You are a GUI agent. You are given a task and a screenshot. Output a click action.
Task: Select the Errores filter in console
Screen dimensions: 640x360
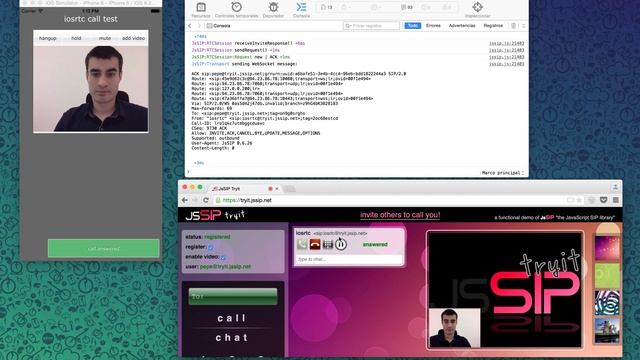point(433,25)
